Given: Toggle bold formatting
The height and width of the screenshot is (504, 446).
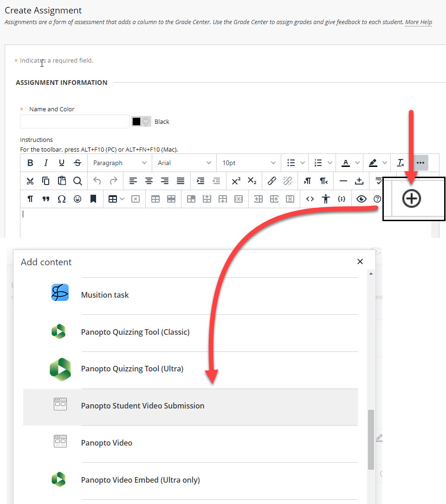Looking at the screenshot, I should [30, 163].
